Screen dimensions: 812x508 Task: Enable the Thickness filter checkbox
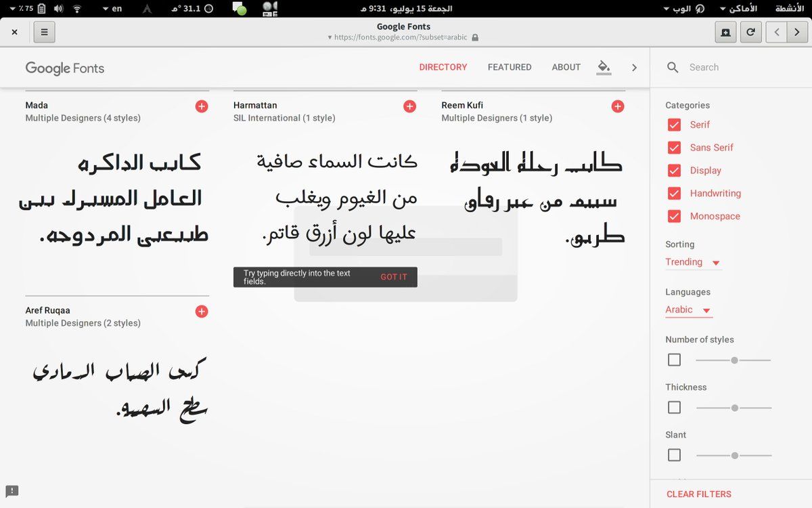[674, 407]
